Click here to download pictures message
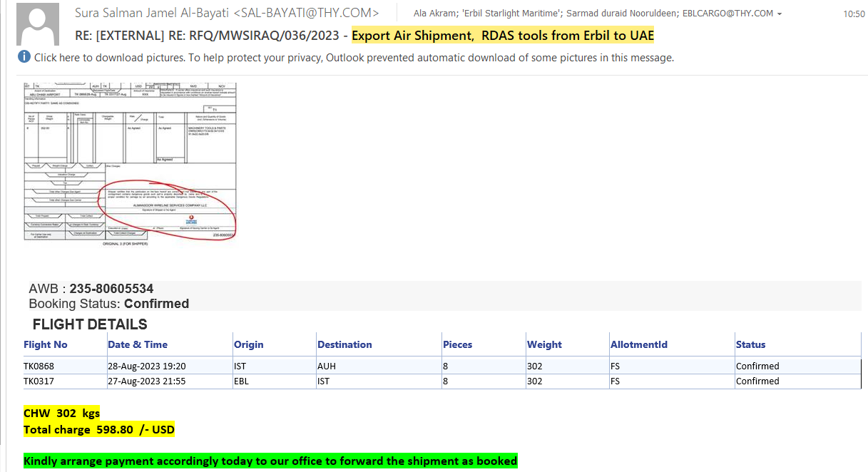The height and width of the screenshot is (472, 868). tap(353, 58)
